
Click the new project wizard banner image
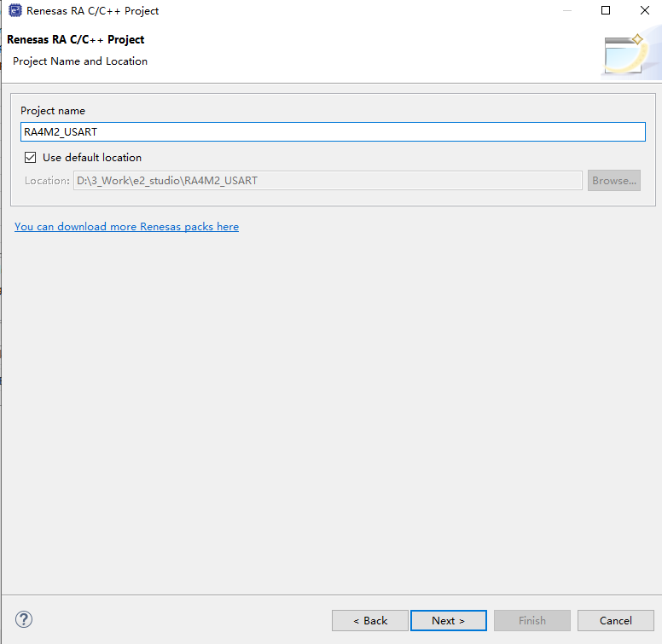(x=630, y=55)
